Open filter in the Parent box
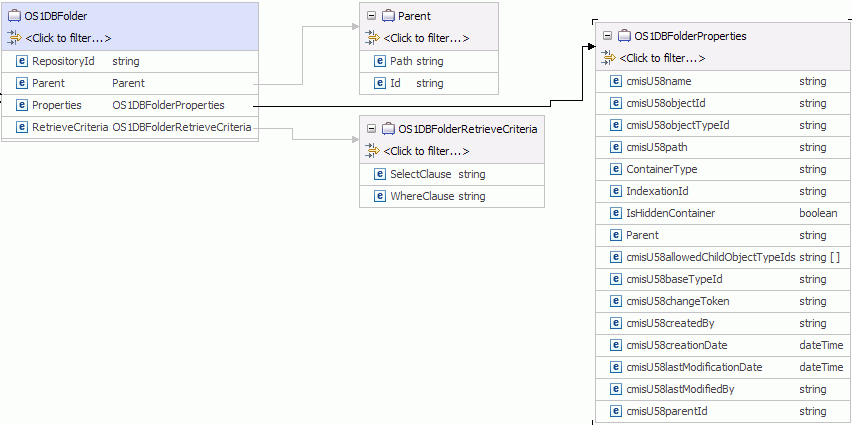This screenshot has width=852, height=425. click(x=426, y=38)
